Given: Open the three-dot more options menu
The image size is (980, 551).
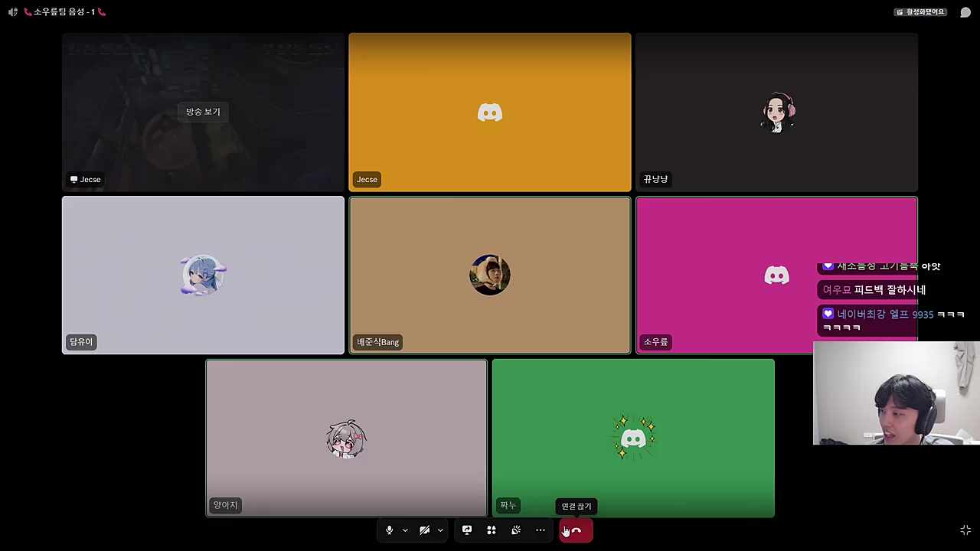Looking at the screenshot, I should tap(541, 530).
